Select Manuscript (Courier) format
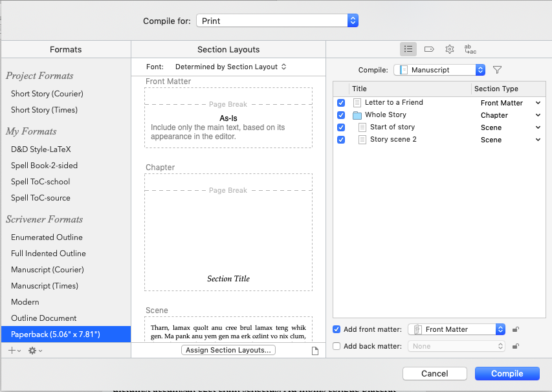The height and width of the screenshot is (392, 552). pyautogui.click(x=47, y=270)
